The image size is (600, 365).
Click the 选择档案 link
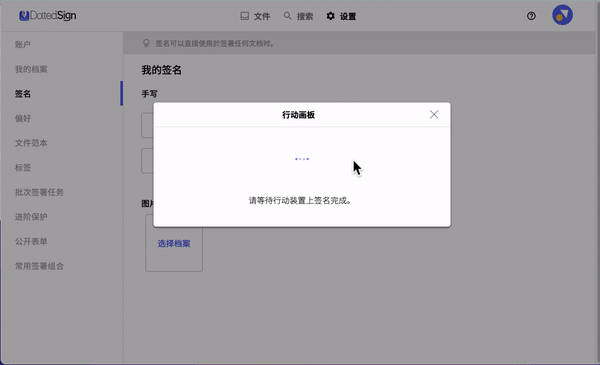coord(174,243)
